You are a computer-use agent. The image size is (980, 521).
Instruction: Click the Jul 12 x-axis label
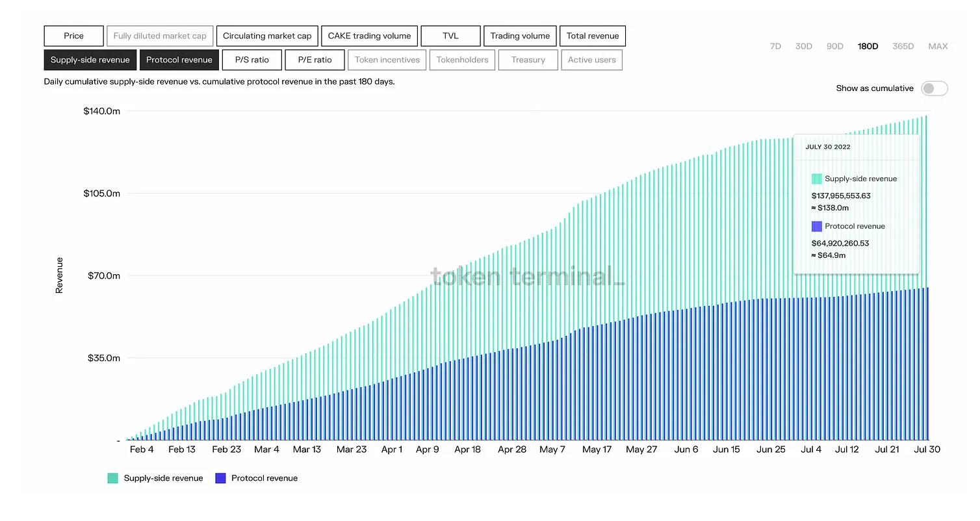(x=847, y=449)
